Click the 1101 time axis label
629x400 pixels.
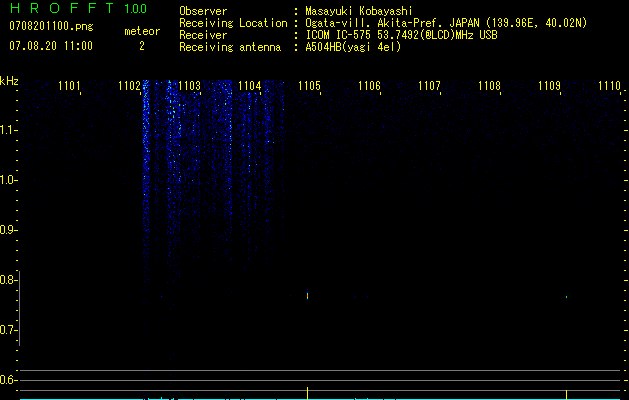pyautogui.click(x=69, y=86)
